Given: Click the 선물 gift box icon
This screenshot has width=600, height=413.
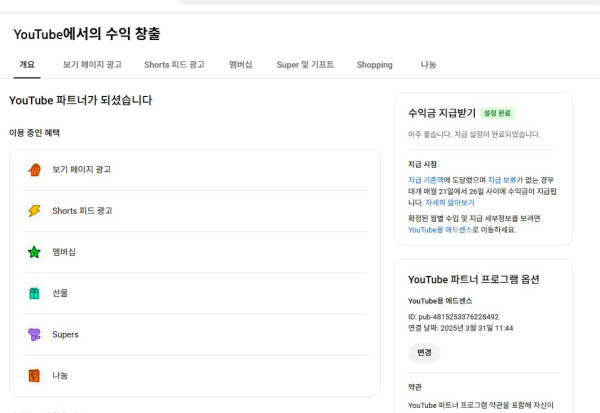Looking at the screenshot, I should [x=34, y=293].
